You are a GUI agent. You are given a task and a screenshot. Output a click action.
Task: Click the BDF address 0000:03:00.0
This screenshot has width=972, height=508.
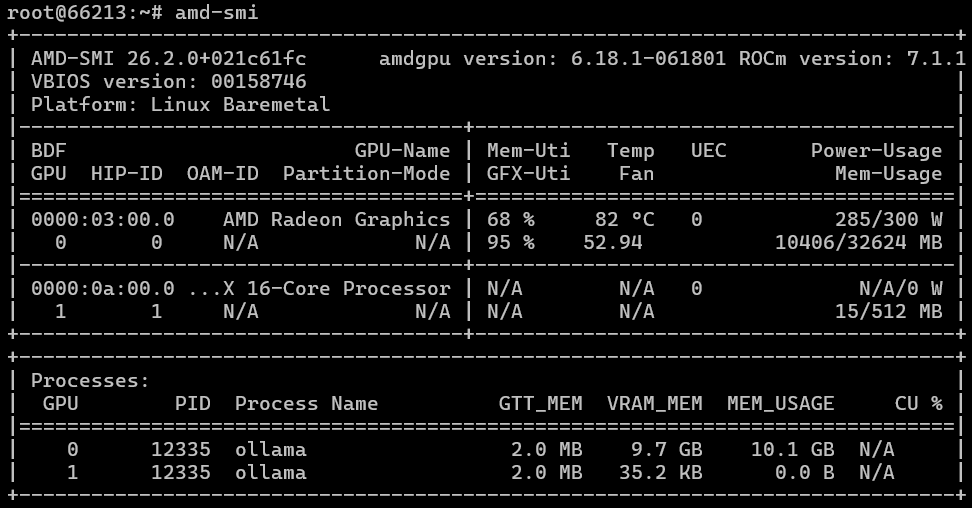tap(103, 219)
